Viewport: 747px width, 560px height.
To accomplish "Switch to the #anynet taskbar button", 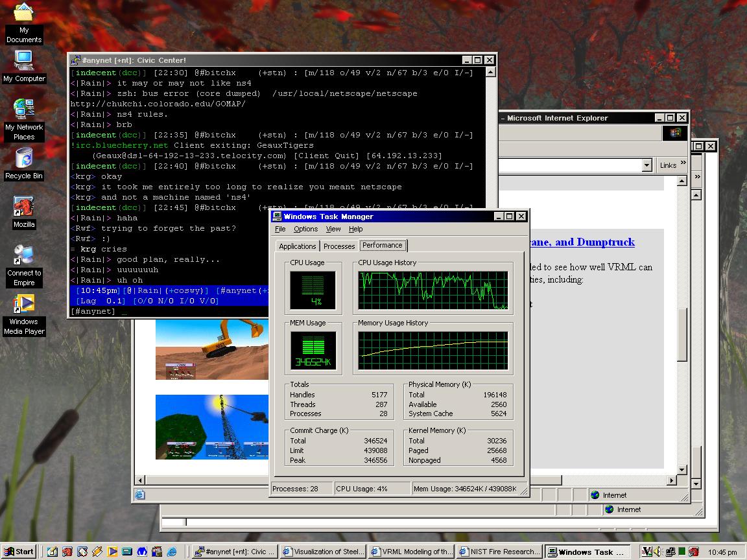I will (x=235, y=552).
